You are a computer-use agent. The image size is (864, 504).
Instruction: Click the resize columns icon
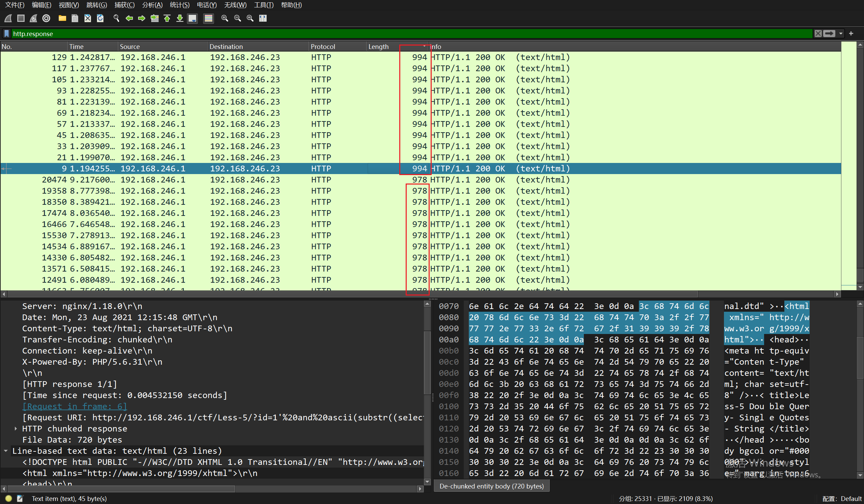pos(263,19)
